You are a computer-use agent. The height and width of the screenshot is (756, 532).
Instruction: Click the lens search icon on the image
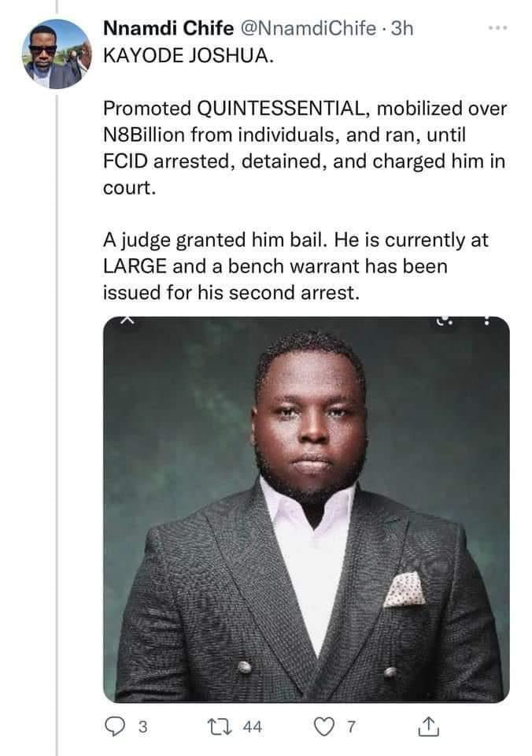pyautogui.click(x=442, y=321)
